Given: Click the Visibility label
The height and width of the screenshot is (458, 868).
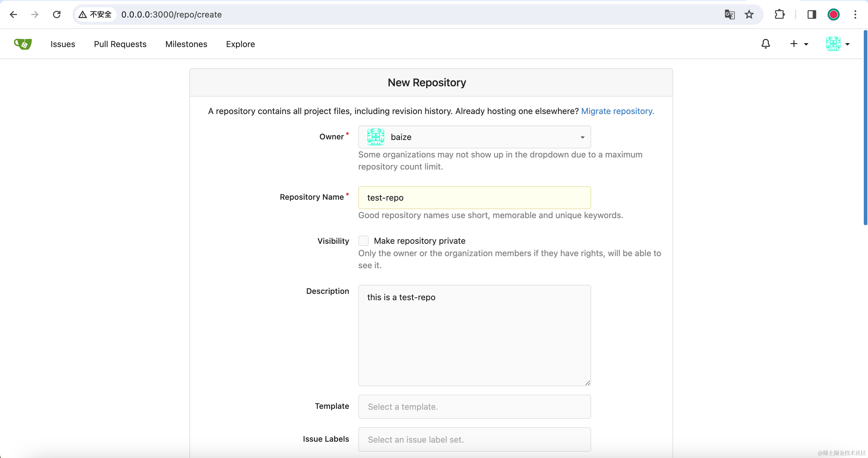Looking at the screenshot, I should 333,241.
